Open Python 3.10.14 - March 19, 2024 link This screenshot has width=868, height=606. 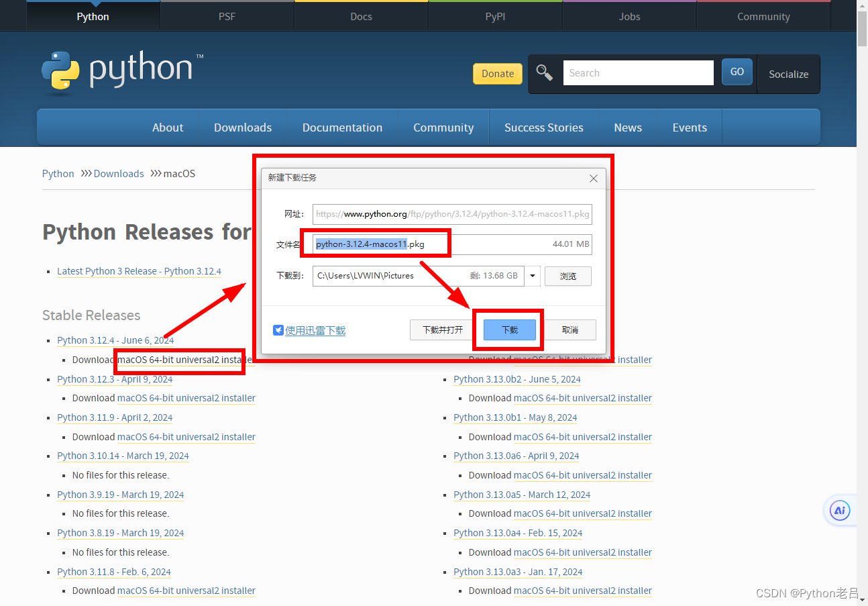(x=123, y=456)
